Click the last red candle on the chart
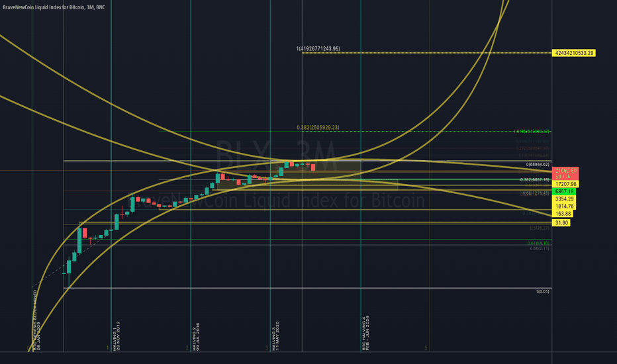The width and height of the screenshot is (617, 364). pos(313,167)
